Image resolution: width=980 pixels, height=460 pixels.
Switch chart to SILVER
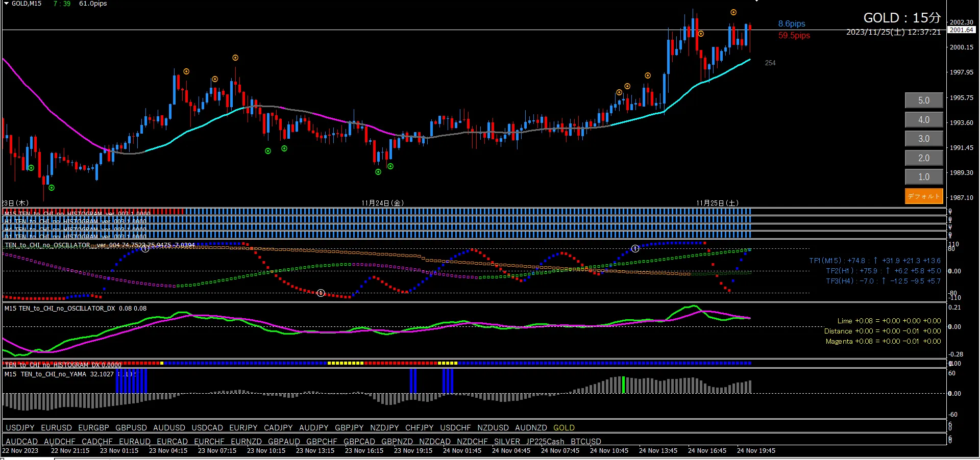click(x=507, y=442)
